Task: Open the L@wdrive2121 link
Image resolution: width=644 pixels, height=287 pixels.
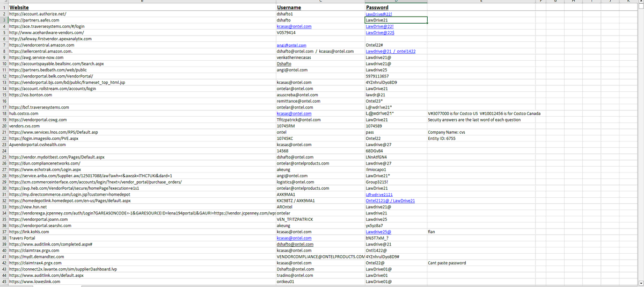Action: click(x=379, y=195)
